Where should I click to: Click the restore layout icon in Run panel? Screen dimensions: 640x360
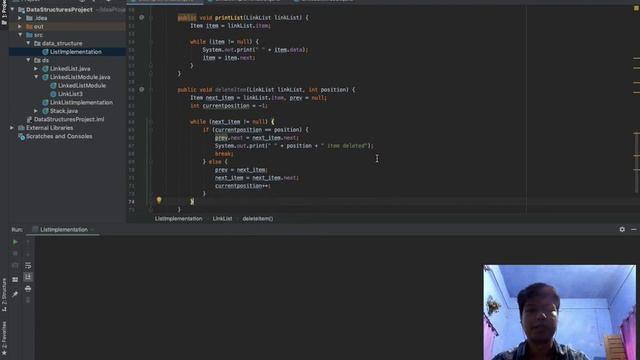(15, 280)
